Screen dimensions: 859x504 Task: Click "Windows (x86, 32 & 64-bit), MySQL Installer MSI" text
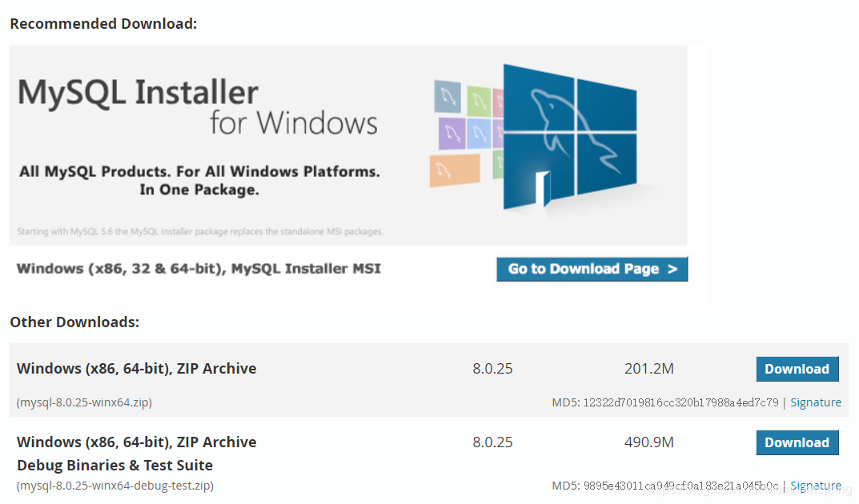(199, 269)
